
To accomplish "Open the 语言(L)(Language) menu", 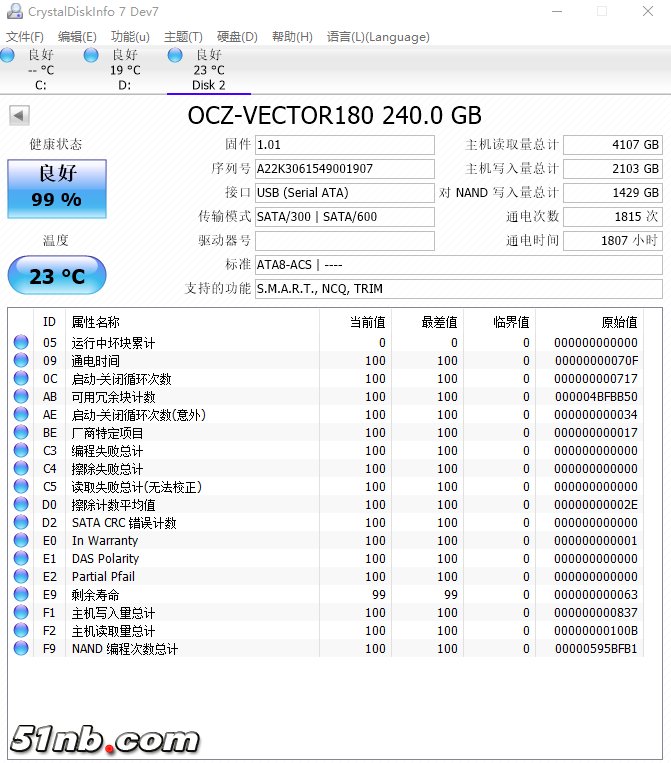I will click(x=378, y=37).
